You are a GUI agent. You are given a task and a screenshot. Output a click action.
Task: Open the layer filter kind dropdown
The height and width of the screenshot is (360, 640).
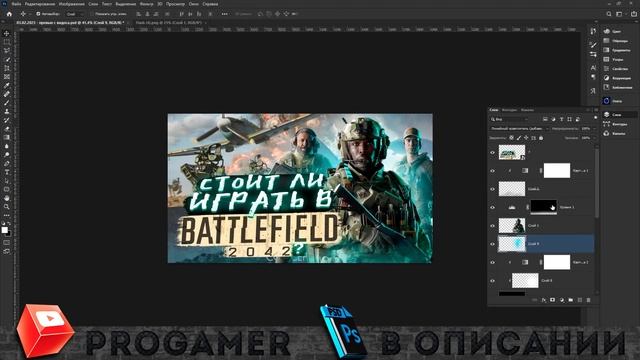point(510,119)
